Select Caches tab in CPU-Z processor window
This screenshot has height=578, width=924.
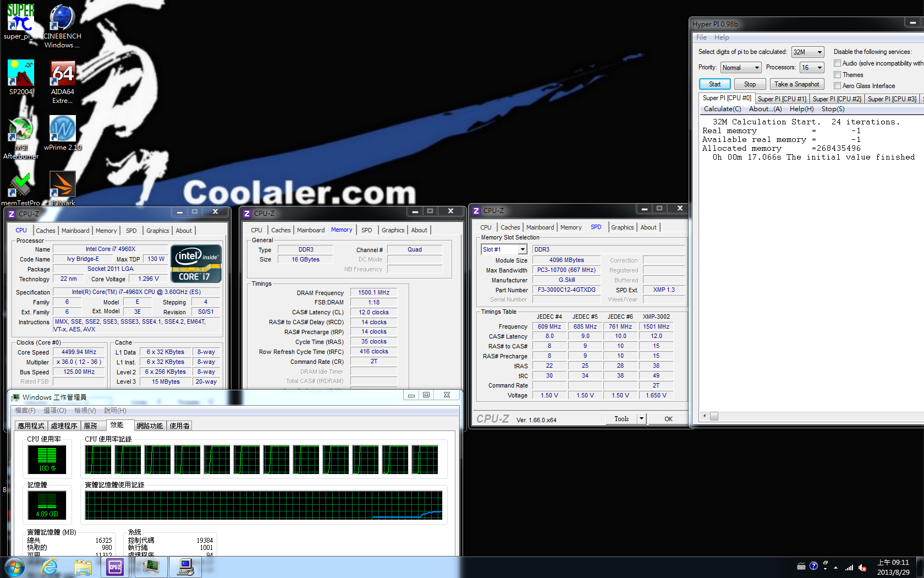[45, 231]
